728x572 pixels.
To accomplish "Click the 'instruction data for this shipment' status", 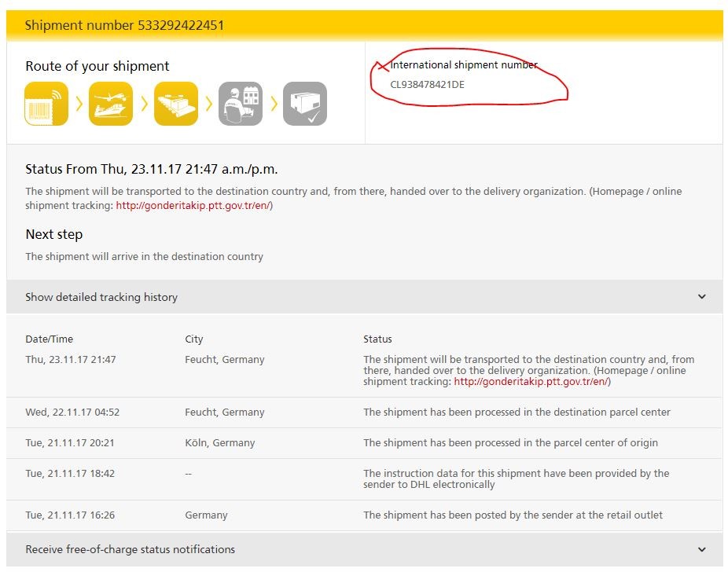I will [x=517, y=478].
